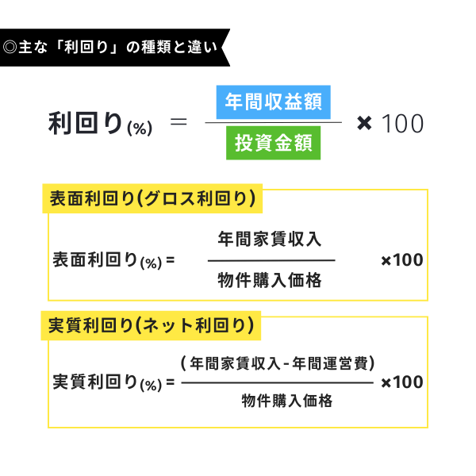
Task: Select the blue 年間収益額 box
Action: pos(273,102)
